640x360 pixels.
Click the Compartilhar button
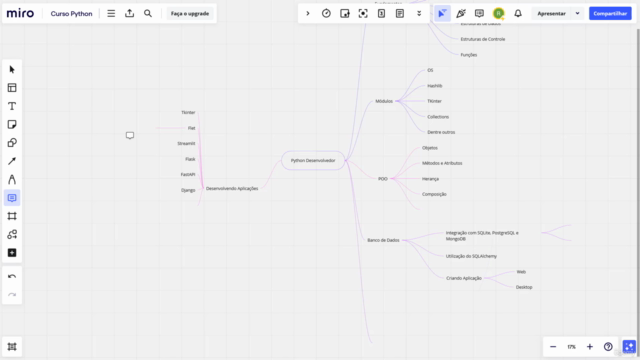610,13
